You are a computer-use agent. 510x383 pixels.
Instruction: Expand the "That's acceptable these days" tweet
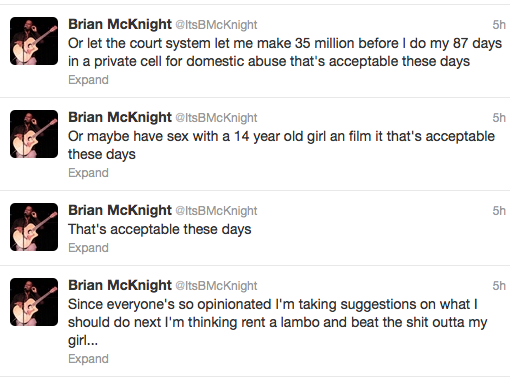[88, 248]
